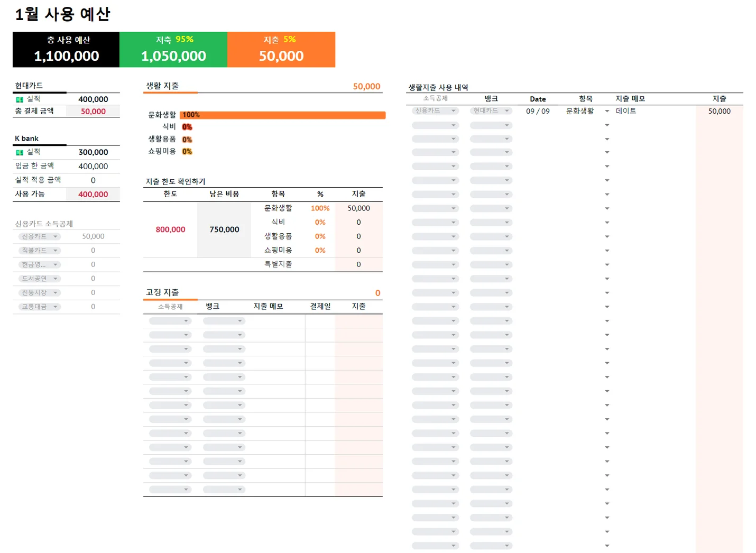Open the 교통대금 dropdown chip
This screenshot has height=553, width=756.
pos(40,307)
